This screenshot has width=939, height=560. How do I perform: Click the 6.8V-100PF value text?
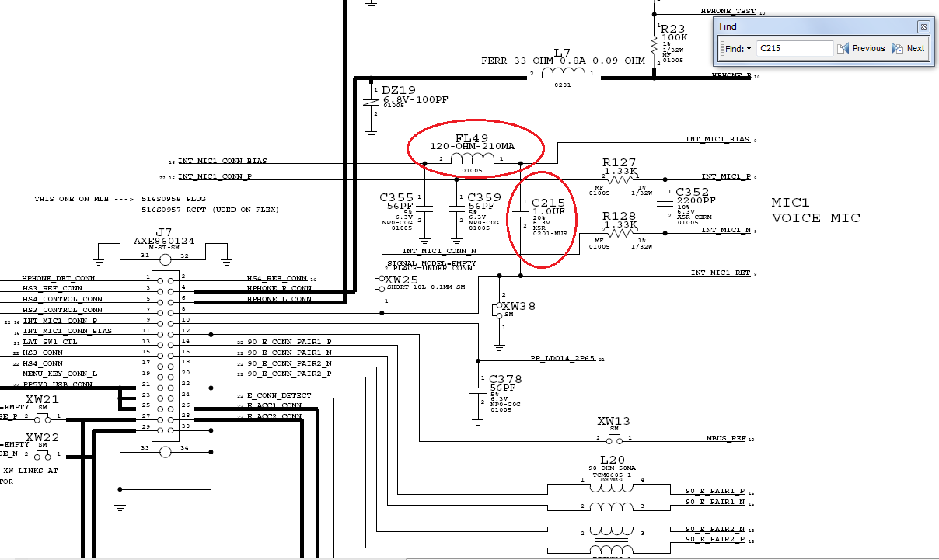coord(415,100)
